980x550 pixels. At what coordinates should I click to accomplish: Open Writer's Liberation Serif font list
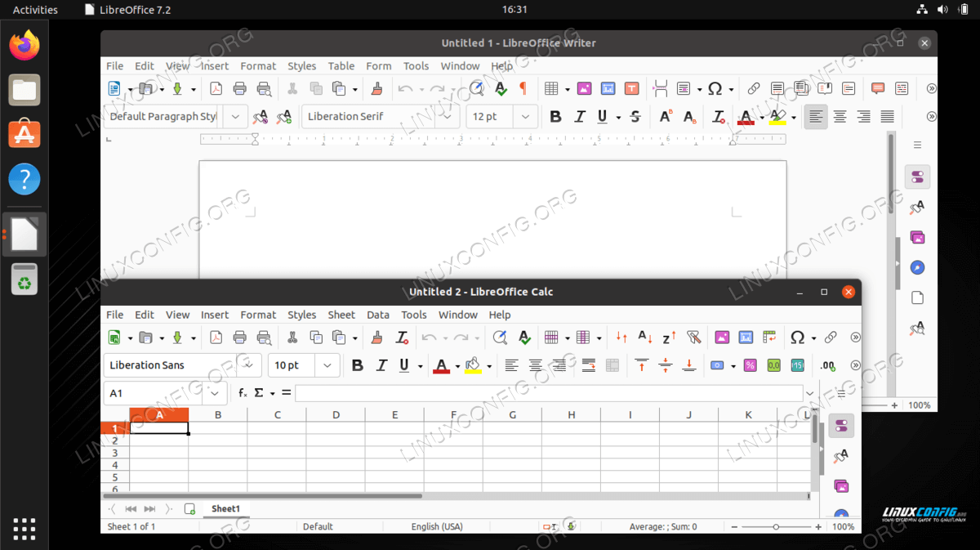446,117
